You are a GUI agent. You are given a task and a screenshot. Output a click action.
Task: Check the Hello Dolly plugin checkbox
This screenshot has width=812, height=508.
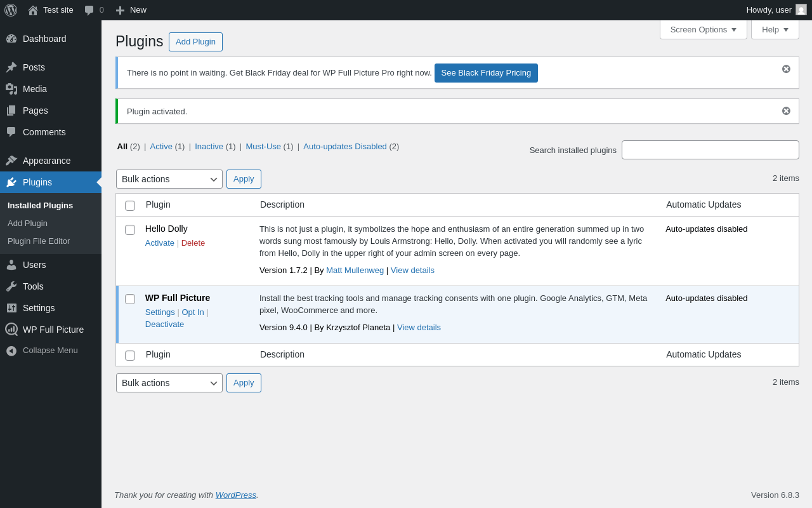[x=130, y=230]
